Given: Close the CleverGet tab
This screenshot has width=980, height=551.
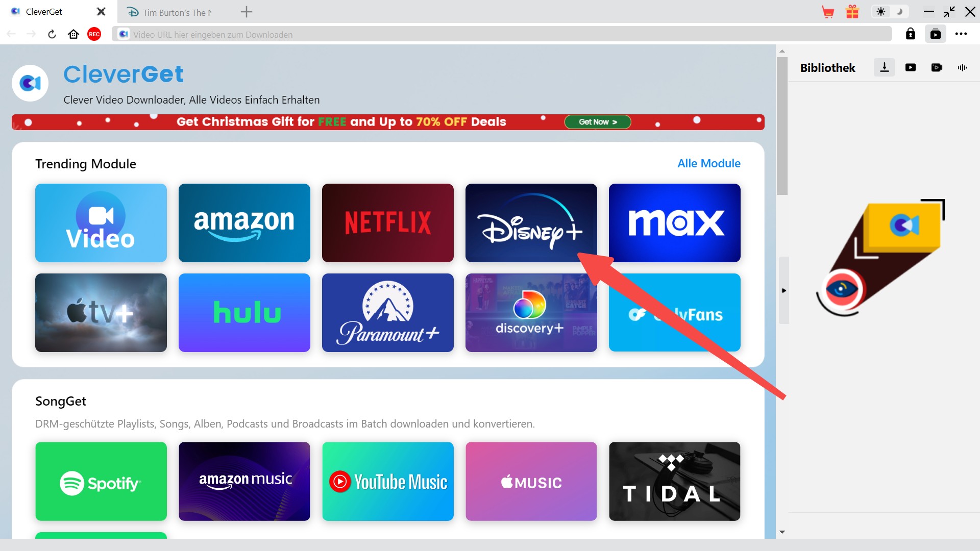Looking at the screenshot, I should pyautogui.click(x=101, y=12).
